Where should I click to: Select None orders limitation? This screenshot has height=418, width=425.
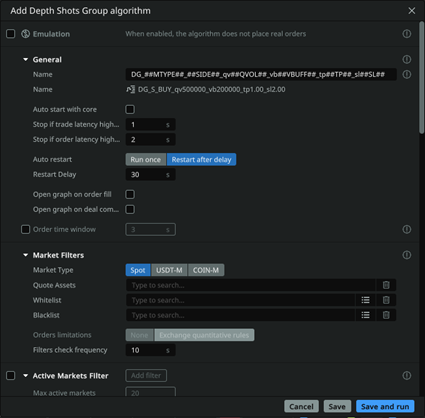click(139, 335)
